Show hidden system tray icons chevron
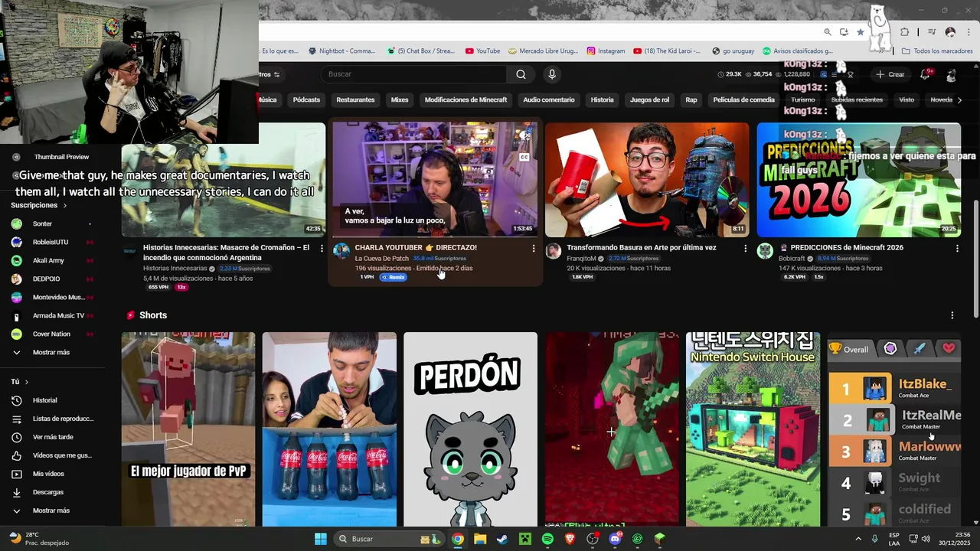This screenshot has height=551, width=980. coord(860,539)
